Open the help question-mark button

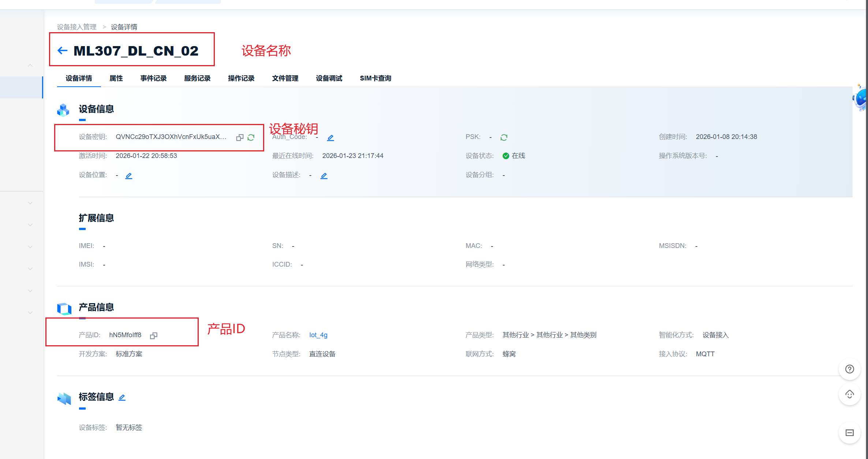(849, 369)
